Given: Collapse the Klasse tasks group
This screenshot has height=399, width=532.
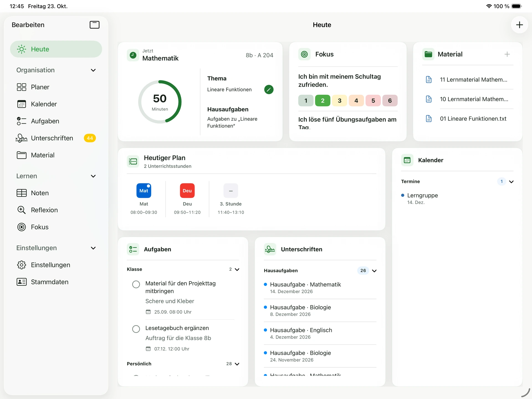Looking at the screenshot, I should (x=237, y=269).
